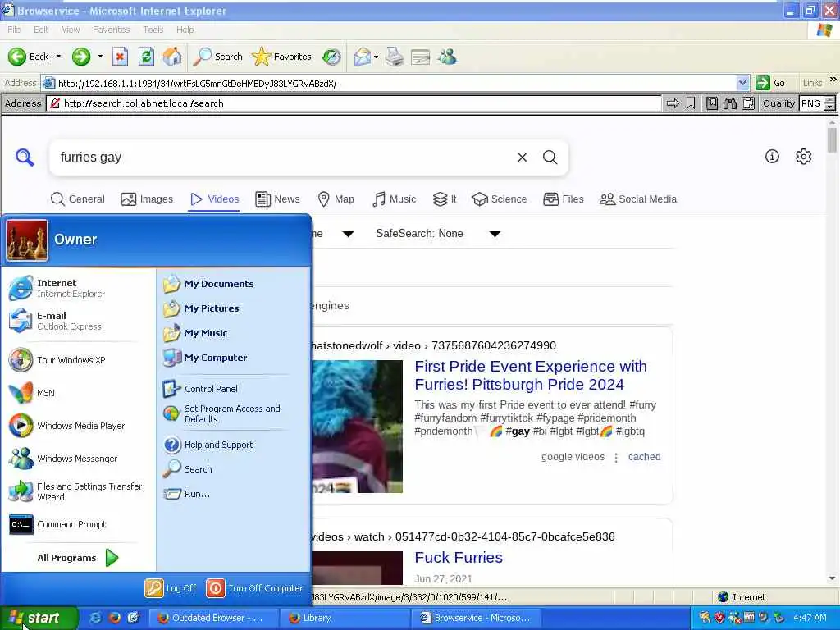This screenshot has height=630, width=840.
Task: Expand All Programs in Start menu
Action: pos(78,558)
